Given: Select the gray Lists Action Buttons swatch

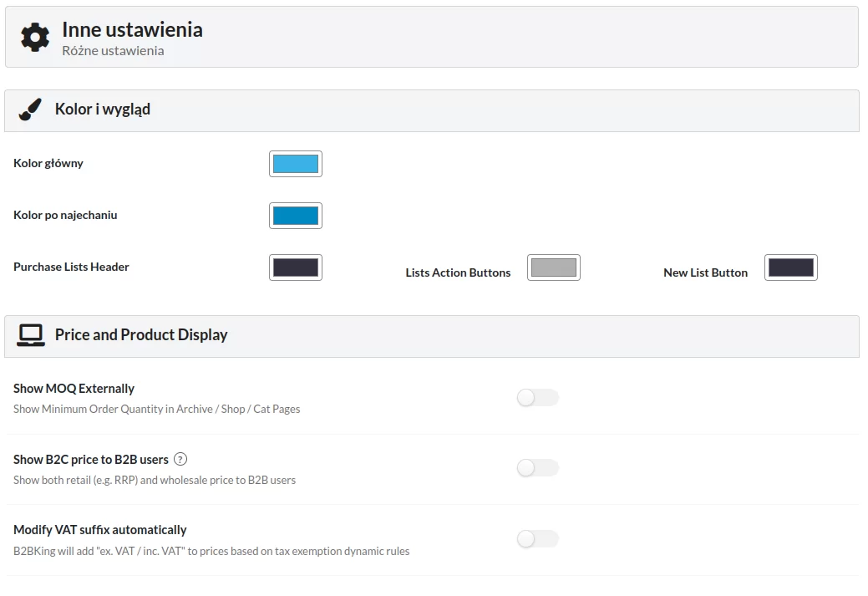Looking at the screenshot, I should (554, 267).
